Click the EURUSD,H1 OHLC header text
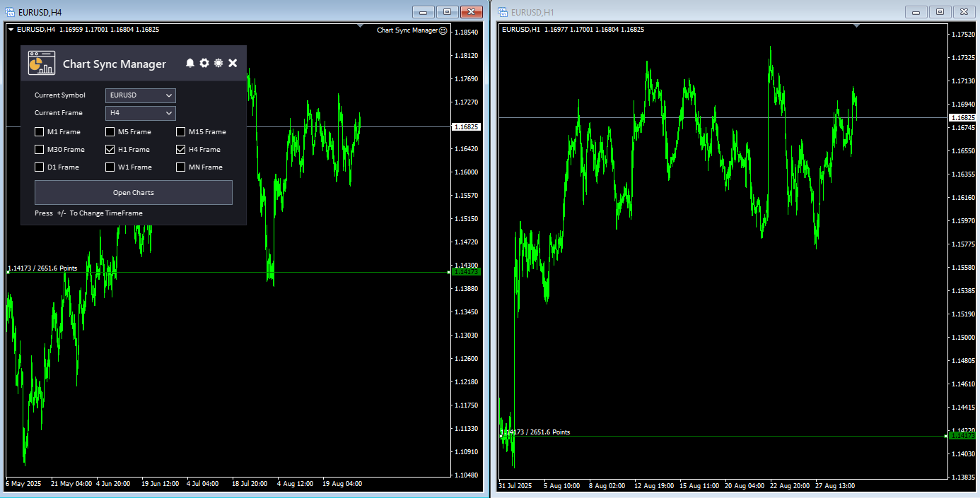Image resolution: width=980 pixels, height=498 pixels. click(573, 30)
